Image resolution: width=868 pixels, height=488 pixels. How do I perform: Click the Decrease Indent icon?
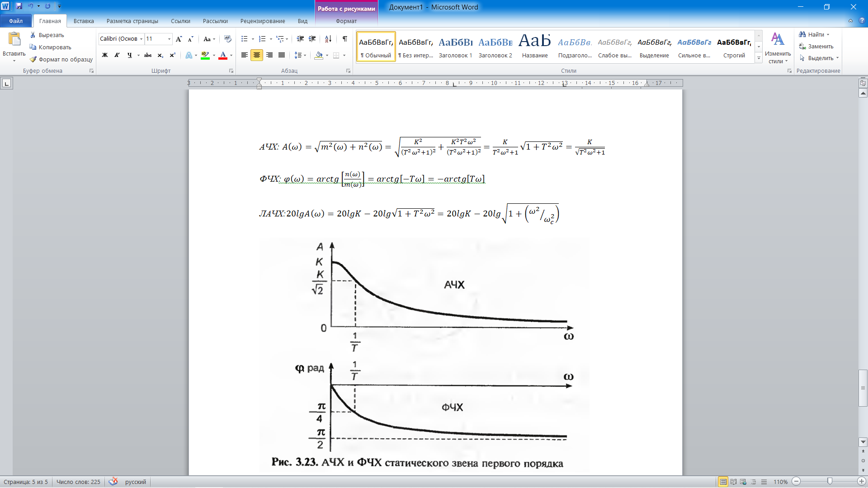(x=300, y=39)
